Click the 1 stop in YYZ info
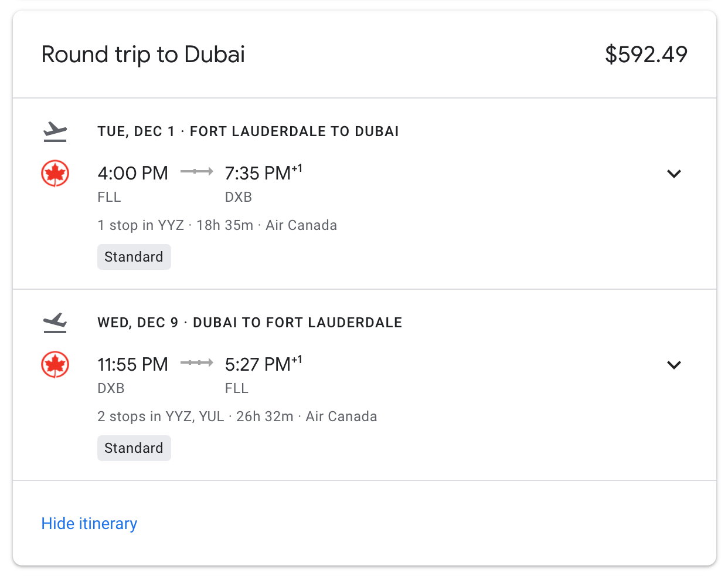The width and height of the screenshot is (728, 576). tap(141, 225)
